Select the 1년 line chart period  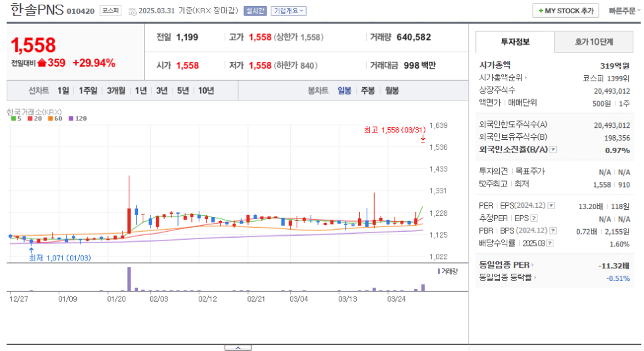coord(141,91)
